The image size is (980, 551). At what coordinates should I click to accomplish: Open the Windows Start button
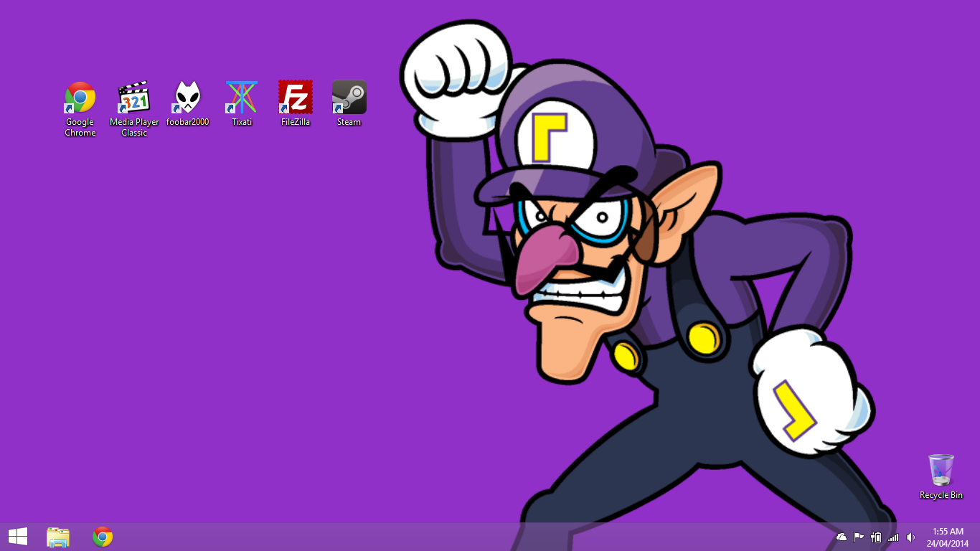point(18,537)
